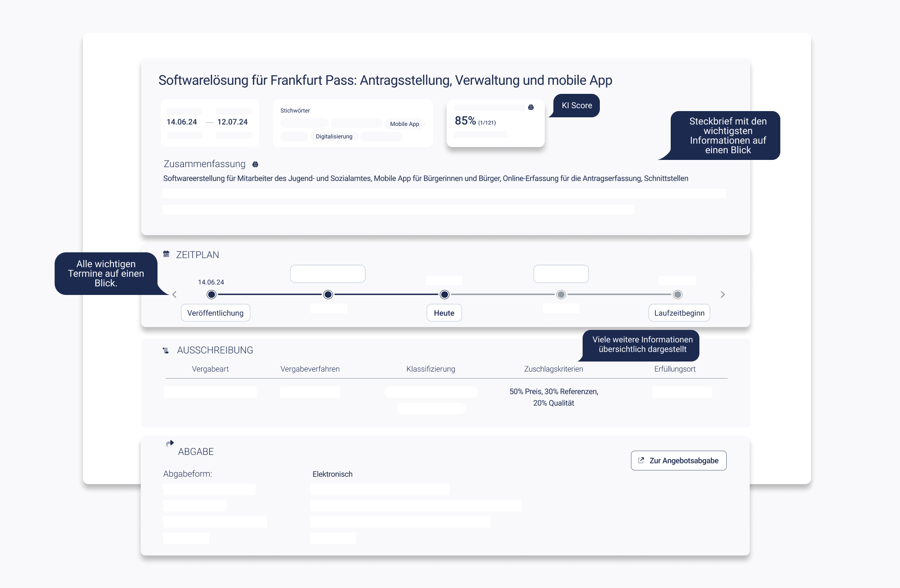The width and height of the screenshot is (900, 588).
Task: Click the Mobile App keyword tag
Action: (x=405, y=124)
